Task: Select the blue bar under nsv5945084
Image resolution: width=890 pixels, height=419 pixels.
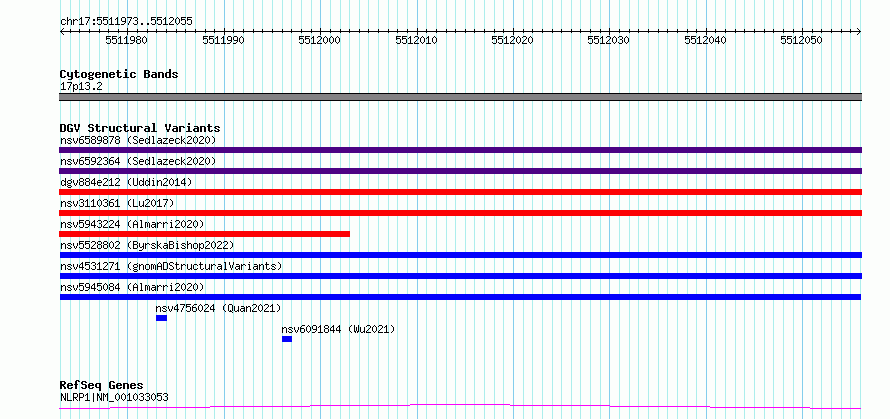Action: 460,297
